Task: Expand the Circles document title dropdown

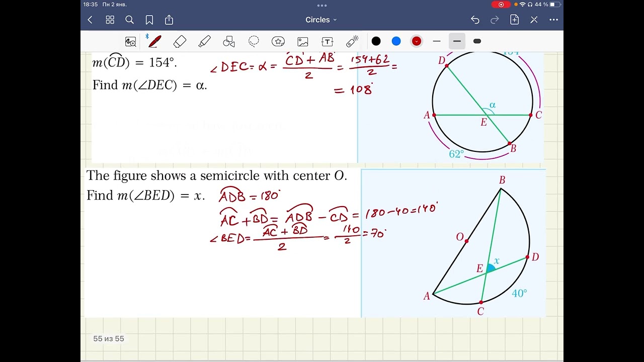Action: click(x=321, y=20)
